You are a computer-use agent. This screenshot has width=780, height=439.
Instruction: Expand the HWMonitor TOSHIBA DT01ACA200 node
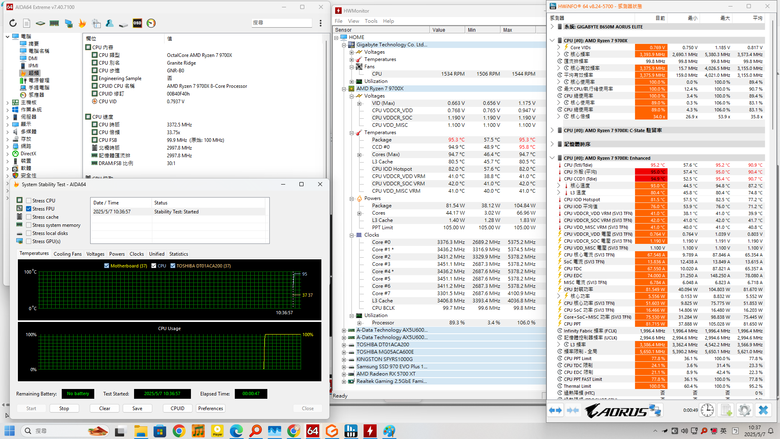pyautogui.click(x=344, y=345)
